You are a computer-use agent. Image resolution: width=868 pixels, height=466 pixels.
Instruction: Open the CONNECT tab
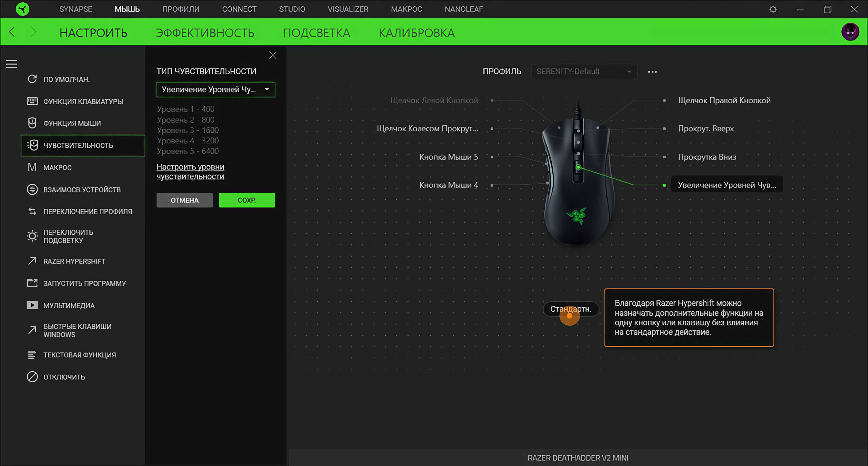pos(239,9)
